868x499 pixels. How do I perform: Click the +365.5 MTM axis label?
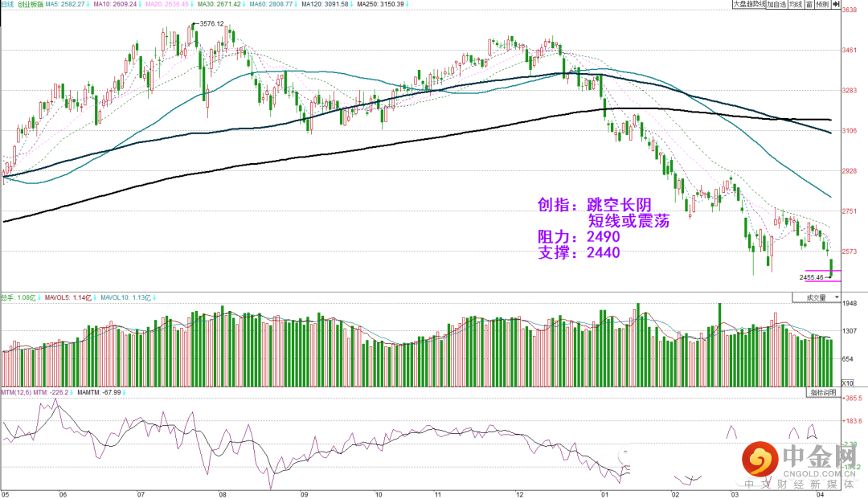(x=852, y=398)
